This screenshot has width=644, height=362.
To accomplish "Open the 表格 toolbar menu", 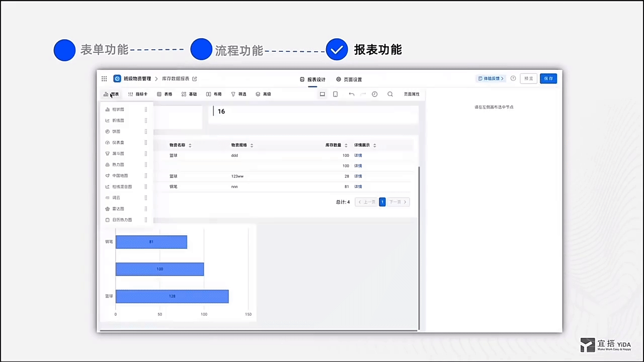I will (165, 94).
